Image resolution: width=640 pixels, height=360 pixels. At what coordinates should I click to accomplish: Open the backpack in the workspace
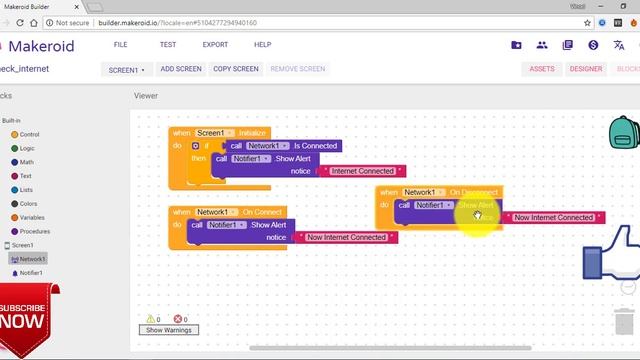point(624,132)
